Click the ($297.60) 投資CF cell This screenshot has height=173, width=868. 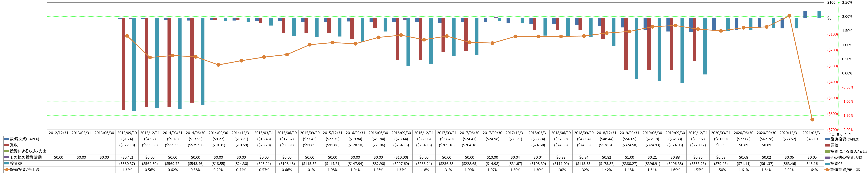[401, 164]
